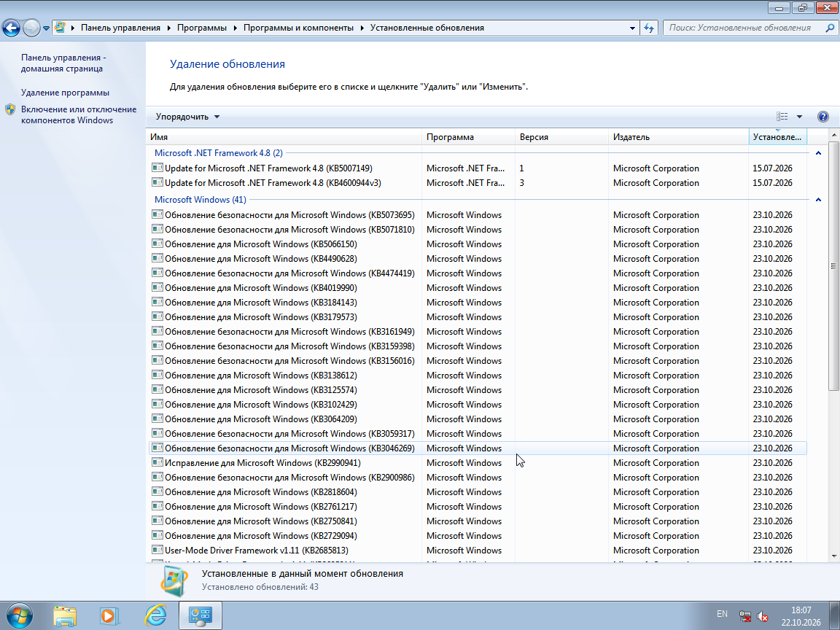Click the Microsoft Windows (41) group title
This screenshot has height=630, width=840.
click(201, 200)
